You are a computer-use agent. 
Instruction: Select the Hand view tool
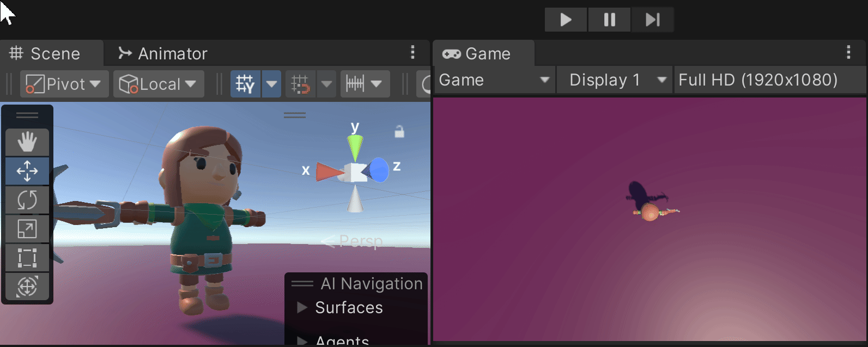tap(27, 143)
